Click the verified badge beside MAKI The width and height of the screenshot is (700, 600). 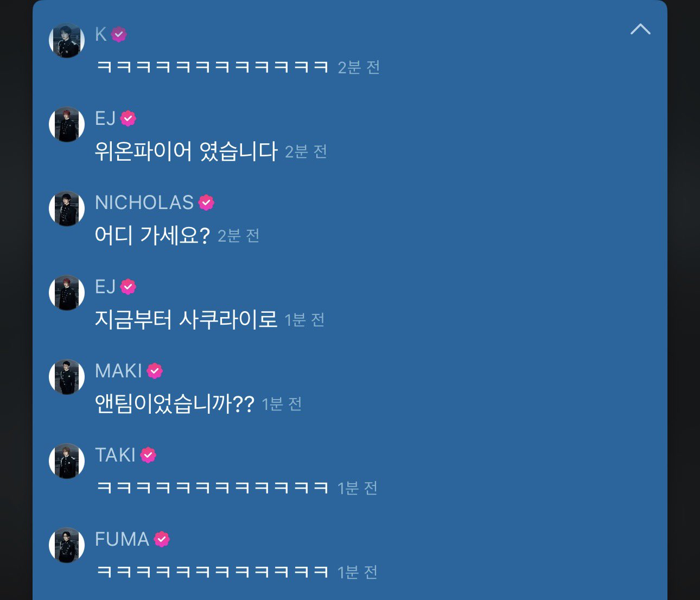(x=155, y=371)
